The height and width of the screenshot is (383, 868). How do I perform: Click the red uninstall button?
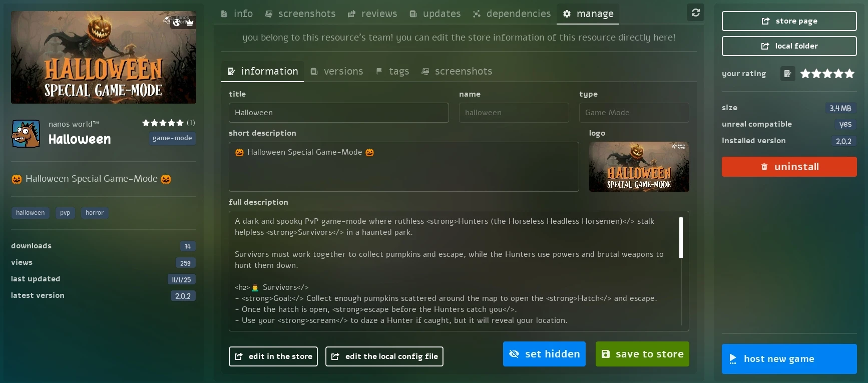[789, 167]
